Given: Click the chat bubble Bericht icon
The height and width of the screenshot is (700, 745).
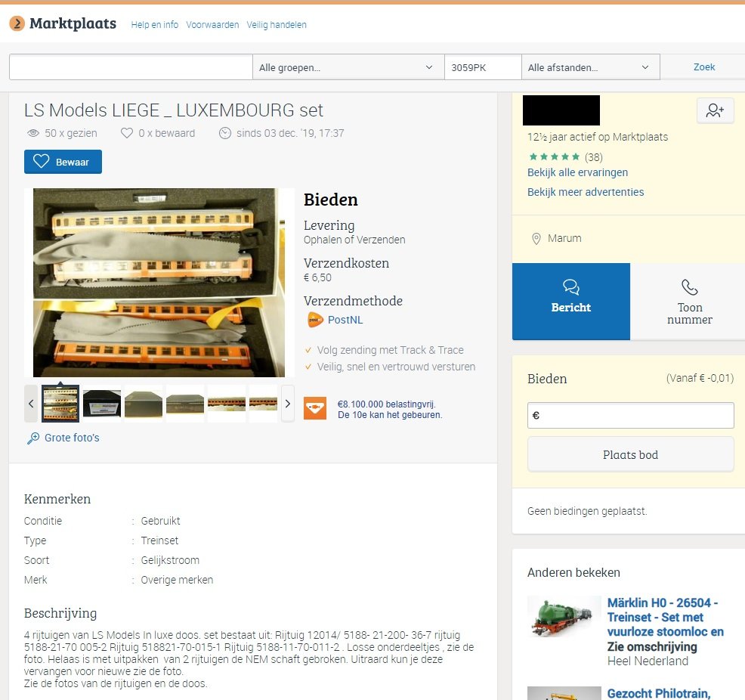Looking at the screenshot, I should click(x=571, y=287).
